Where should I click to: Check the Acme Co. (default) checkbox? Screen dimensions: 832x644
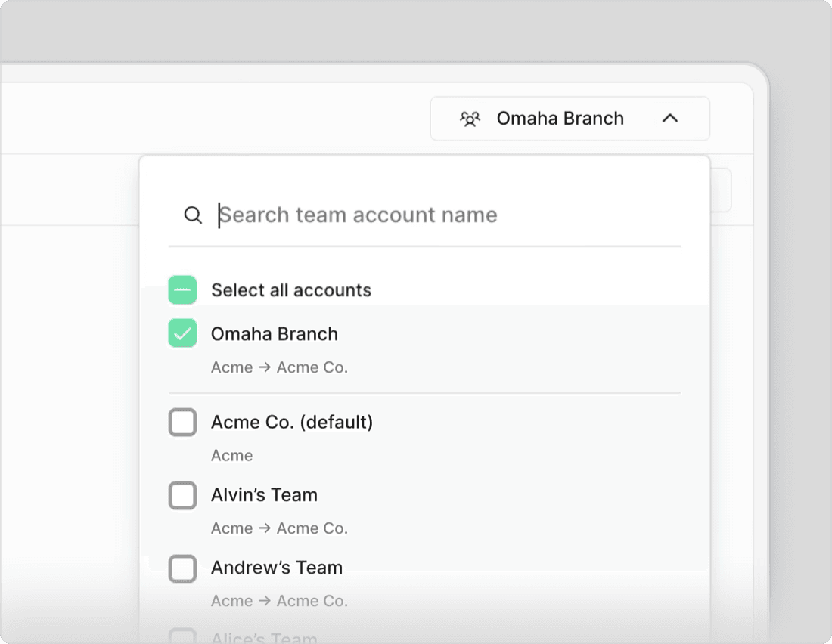pyautogui.click(x=182, y=423)
